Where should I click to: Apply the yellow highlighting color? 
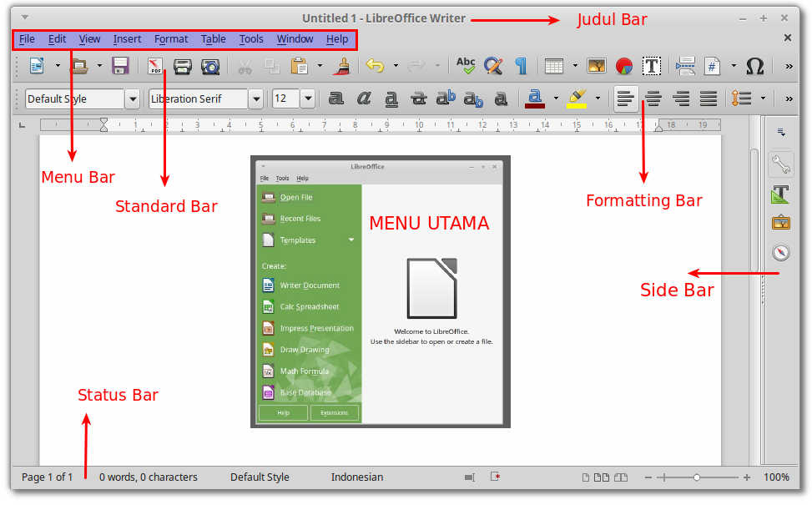(577, 98)
